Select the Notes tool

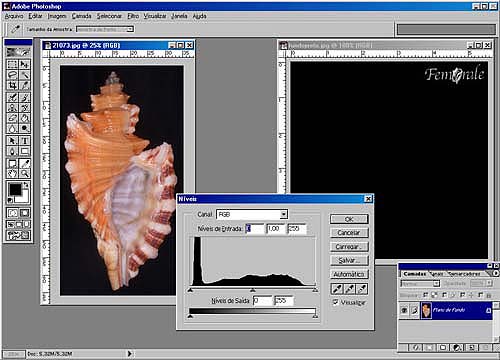13,163
